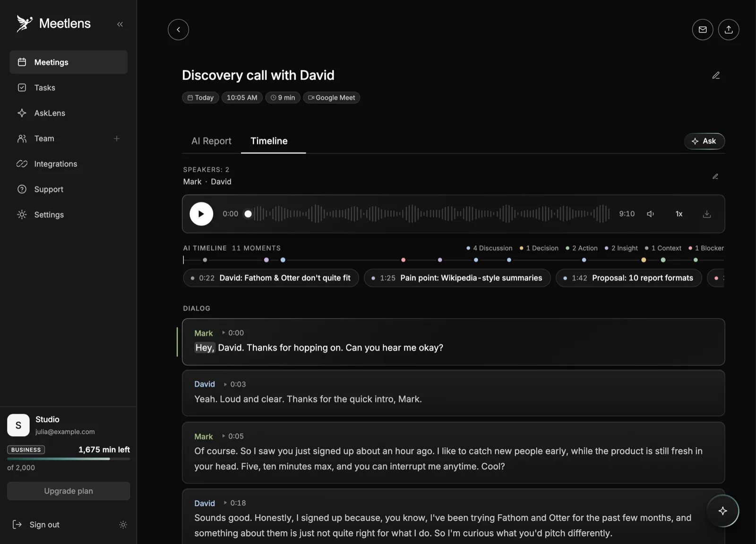Jump to 1:42 Proposal moment
This screenshot has height=544, width=756.
pos(628,278)
